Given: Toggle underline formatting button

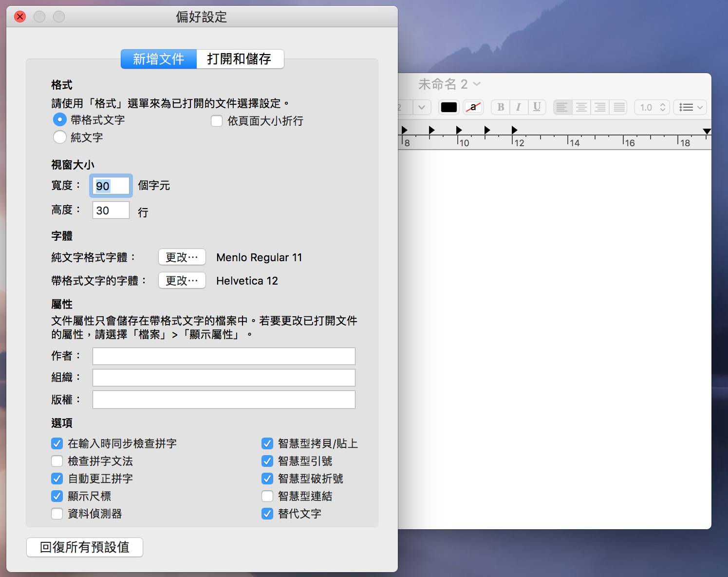Looking at the screenshot, I should [537, 107].
